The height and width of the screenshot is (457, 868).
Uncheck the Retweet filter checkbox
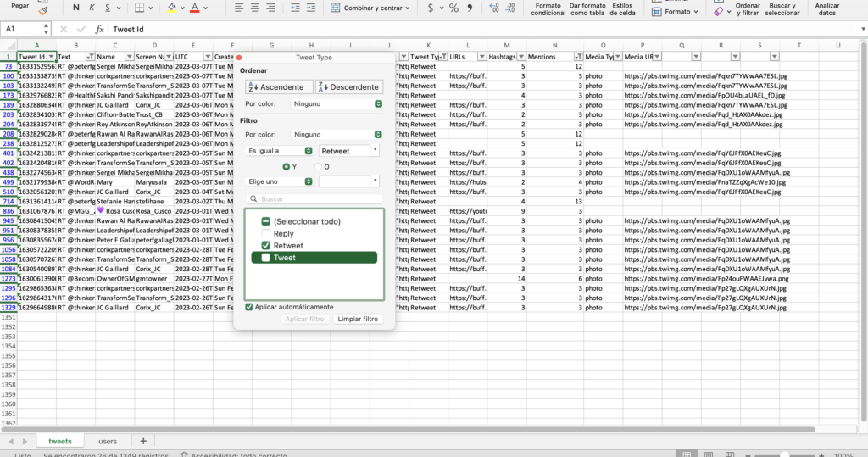click(x=266, y=245)
